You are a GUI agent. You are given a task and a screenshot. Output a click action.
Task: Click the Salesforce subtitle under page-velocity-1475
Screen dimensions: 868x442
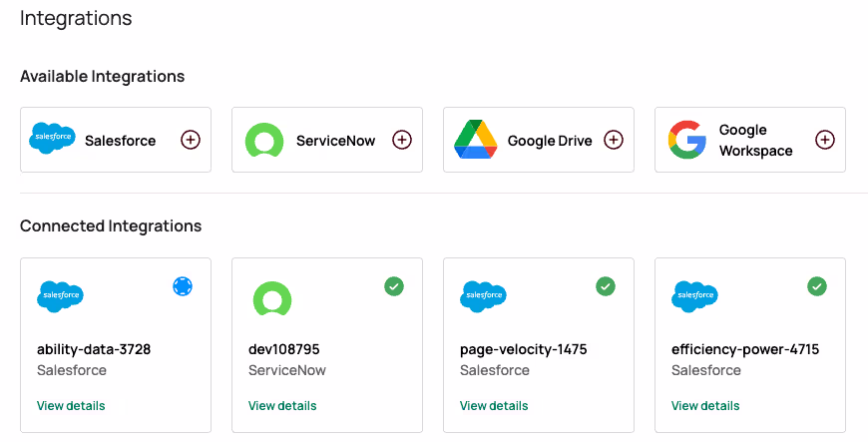click(494, 370)
